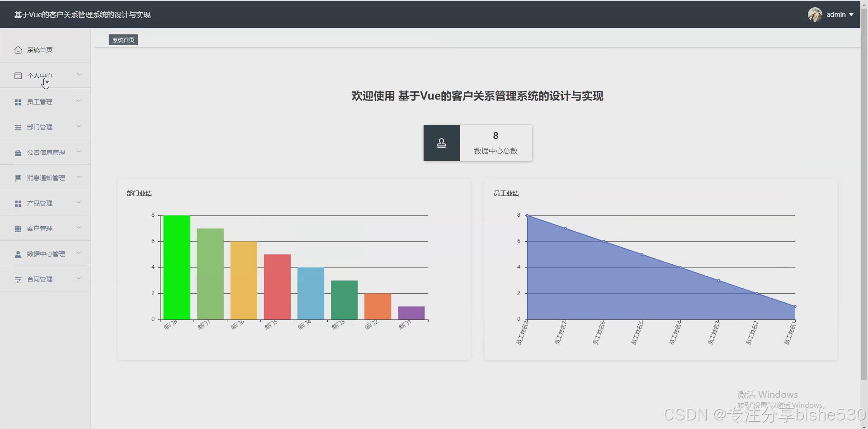The height and width of the screenshot is (429, 868).
Task: Select the 产品管理 sidebar icon
Action: (18, 203)
